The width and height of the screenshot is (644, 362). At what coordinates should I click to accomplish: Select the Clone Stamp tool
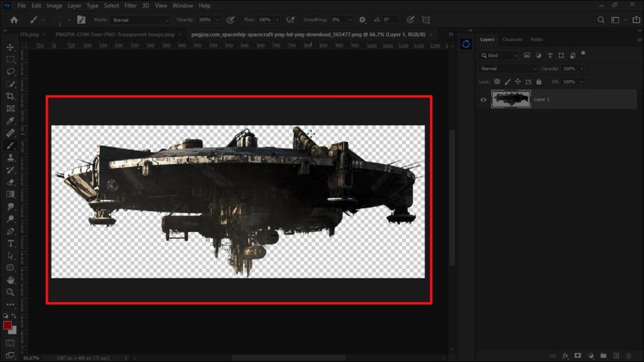coord(10,158)
